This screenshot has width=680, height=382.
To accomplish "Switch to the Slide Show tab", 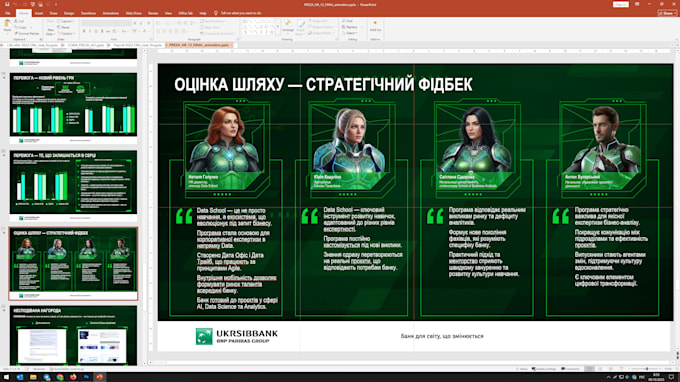I will 134,13.
